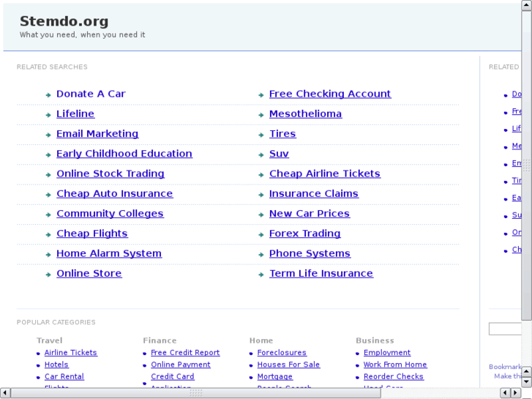This screenshot has height=399, width=532.
Task: Open the Home Alarm System link
Action: pyautogui.click(x=108, y=253)
